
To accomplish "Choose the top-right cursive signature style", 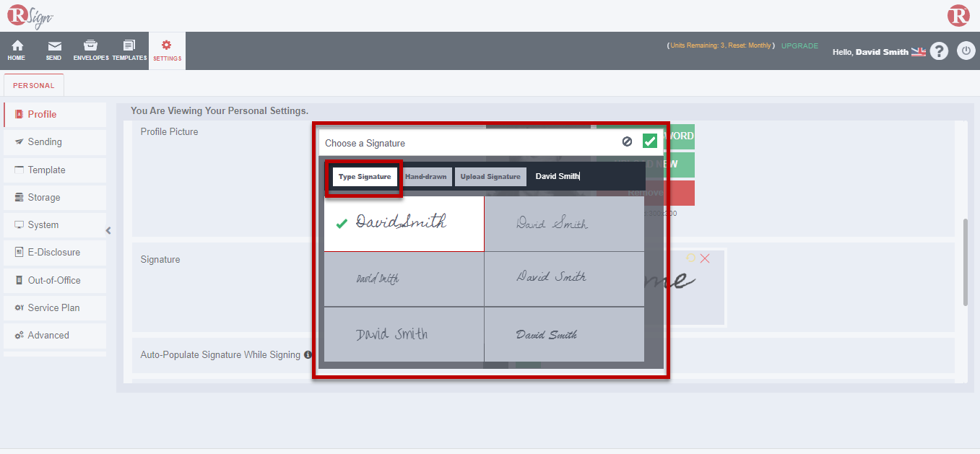I will [x=563, y=223].
